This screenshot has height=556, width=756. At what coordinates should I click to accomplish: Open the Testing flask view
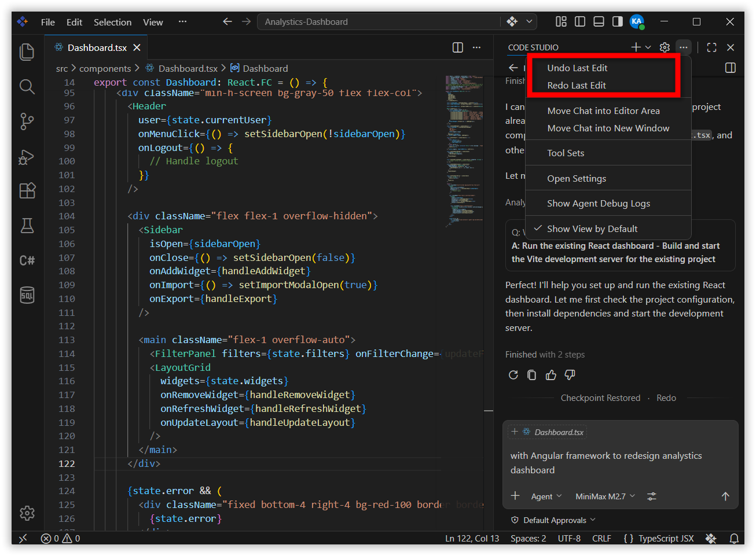click(x=27, y=226)
